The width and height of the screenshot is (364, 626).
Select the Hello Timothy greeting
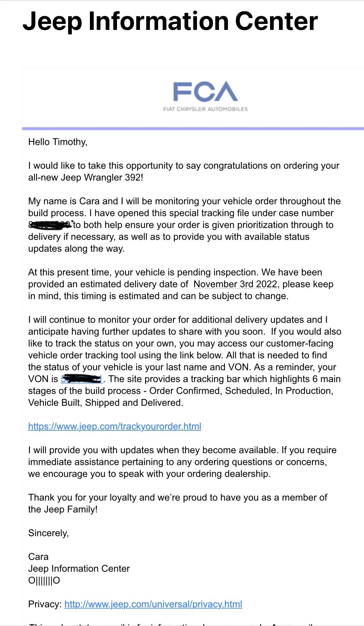click(x=58, y=142)
